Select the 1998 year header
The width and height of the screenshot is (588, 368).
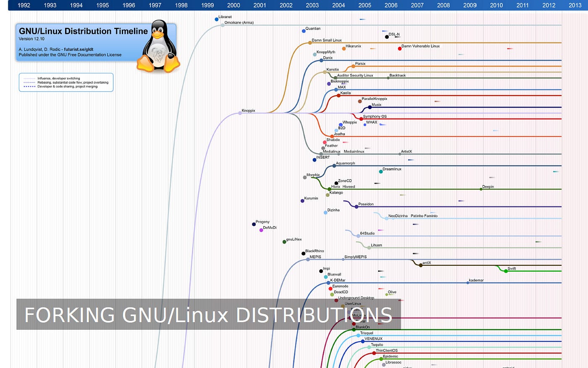click(181, 5)
